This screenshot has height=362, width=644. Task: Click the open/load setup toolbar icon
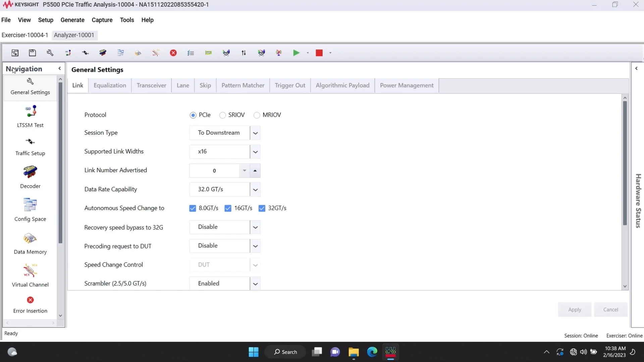coord(15,53)
